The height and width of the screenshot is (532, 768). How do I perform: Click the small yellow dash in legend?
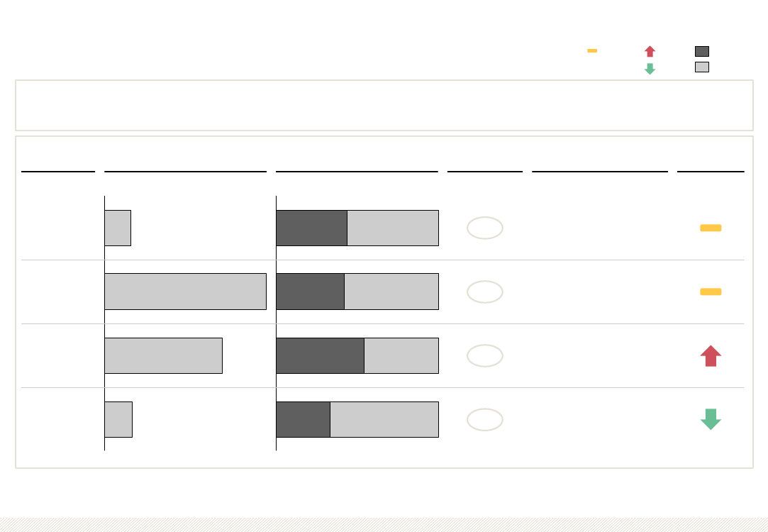pyautogui.click(x=592, y=50)
